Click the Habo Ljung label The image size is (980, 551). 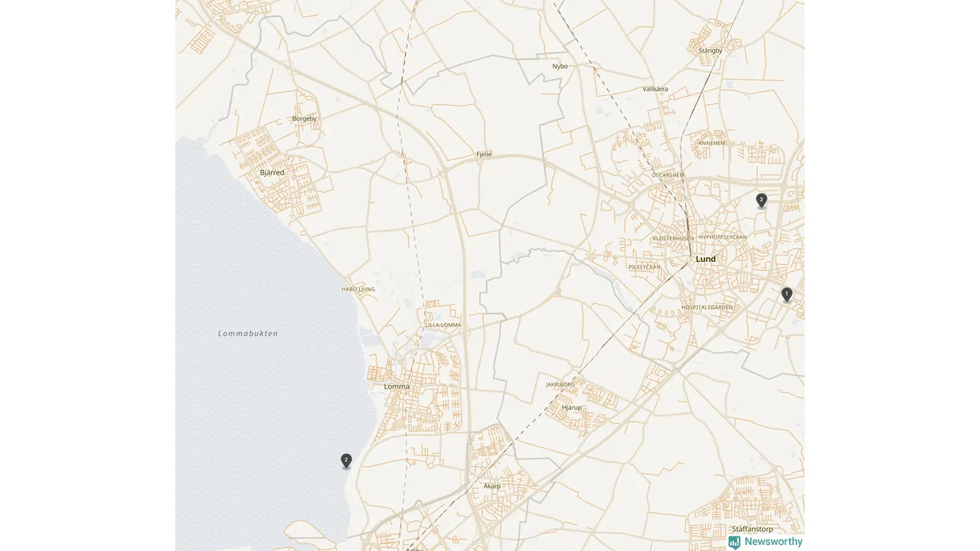tap(358, 289)
